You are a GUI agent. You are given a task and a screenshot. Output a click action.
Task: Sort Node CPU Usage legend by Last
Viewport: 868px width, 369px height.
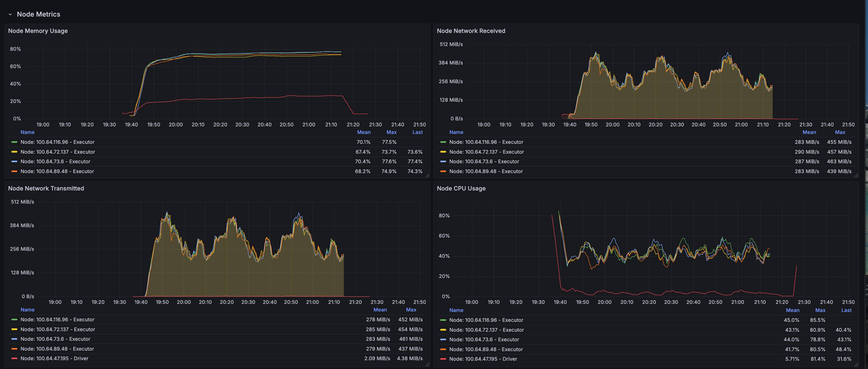846,310
